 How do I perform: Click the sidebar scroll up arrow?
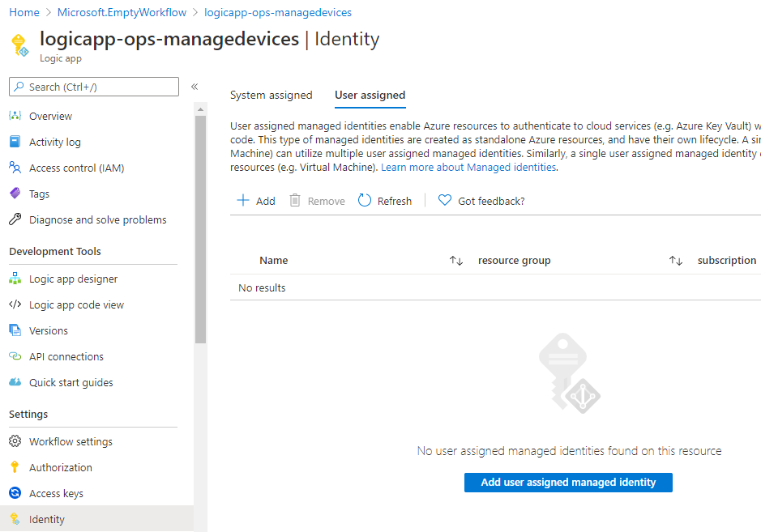pyautogui.click(x=200, y=109)
